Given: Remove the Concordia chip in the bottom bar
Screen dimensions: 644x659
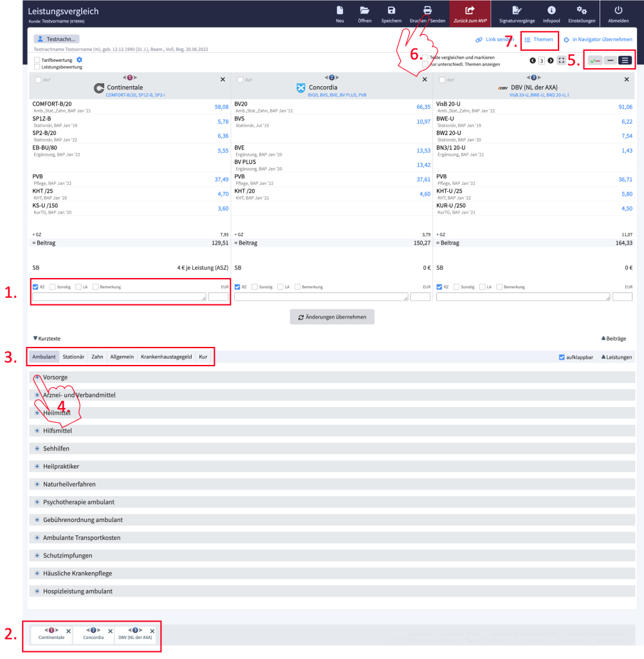Looking at the screenshot, I should click(111, 631).
